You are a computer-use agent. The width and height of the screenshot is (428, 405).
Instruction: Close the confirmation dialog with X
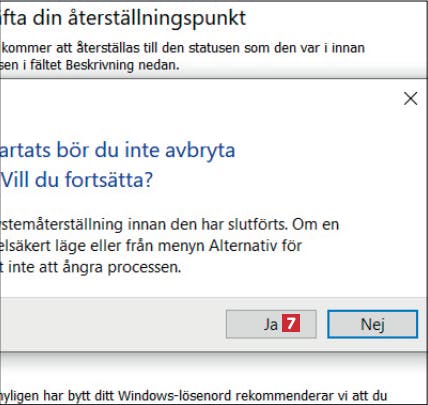pyautogui.click(x=410, y=98)
